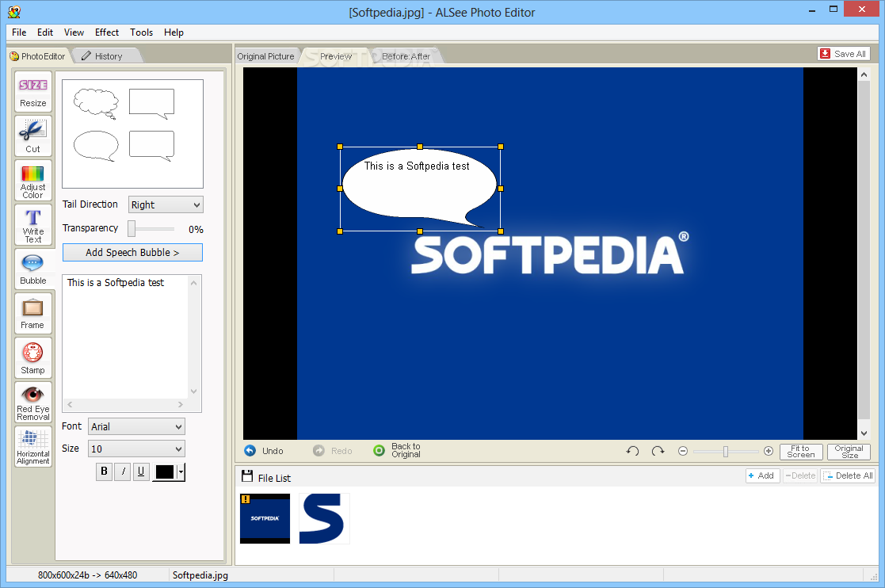This screenshot has height=588, width=885.
Task: Open the Frame tool
Action: (x=33, y=313)
